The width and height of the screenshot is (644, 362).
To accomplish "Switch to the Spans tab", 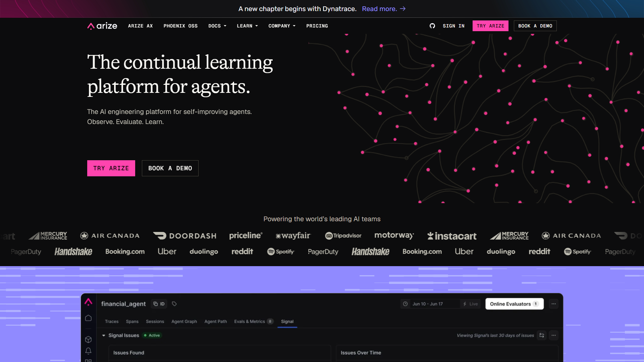I will click(x=132, y=321).
